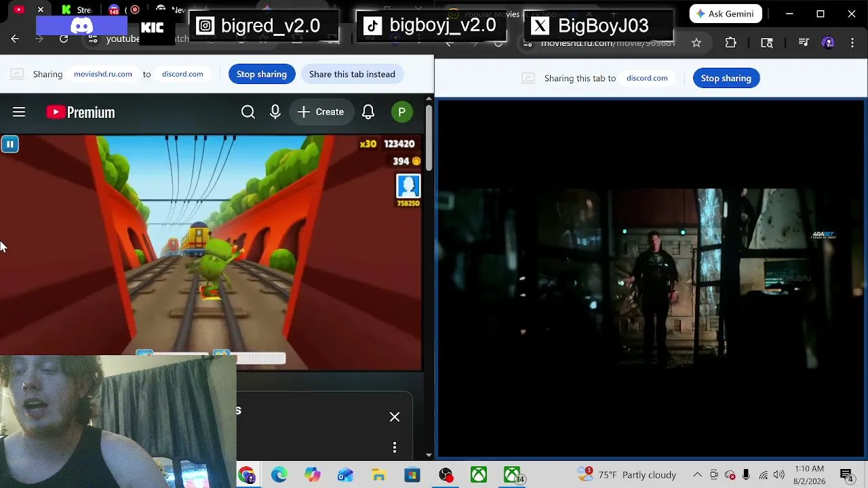
Task: Open network settings from the Wi-Fi tray icon
Action: click(764, 475)
